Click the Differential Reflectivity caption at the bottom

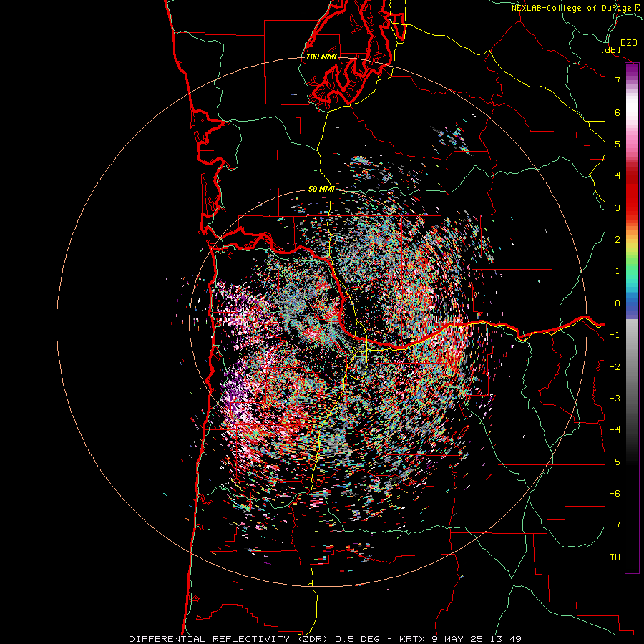(x=325, y=639)
